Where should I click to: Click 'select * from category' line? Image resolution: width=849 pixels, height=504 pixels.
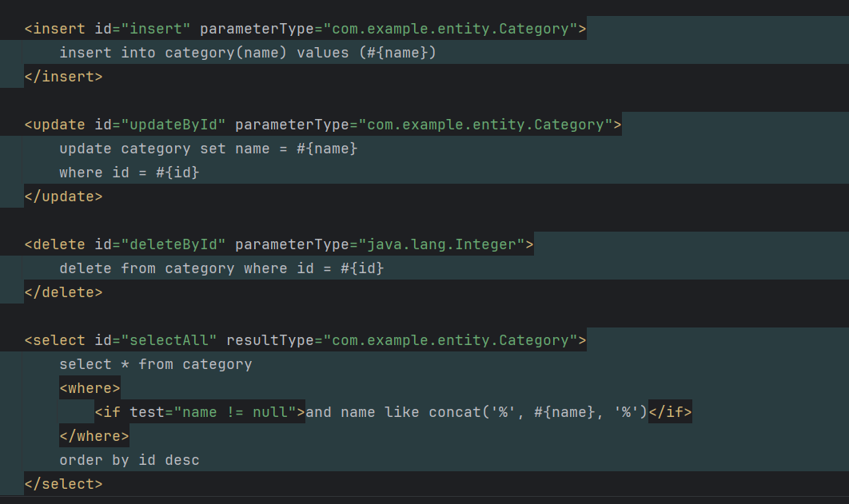pos(155,364)
